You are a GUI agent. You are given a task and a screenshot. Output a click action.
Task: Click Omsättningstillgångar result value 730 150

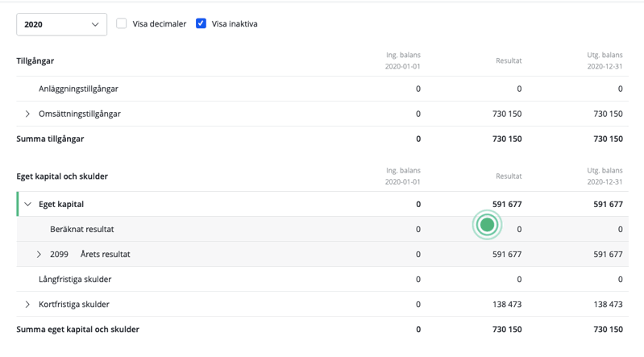(506, 114)
